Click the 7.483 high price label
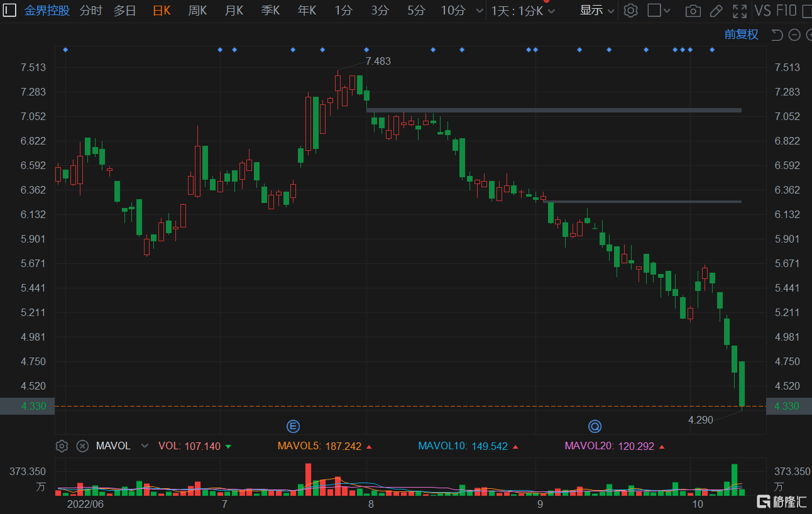Screen dimensions: 812x514 point(378,61)
